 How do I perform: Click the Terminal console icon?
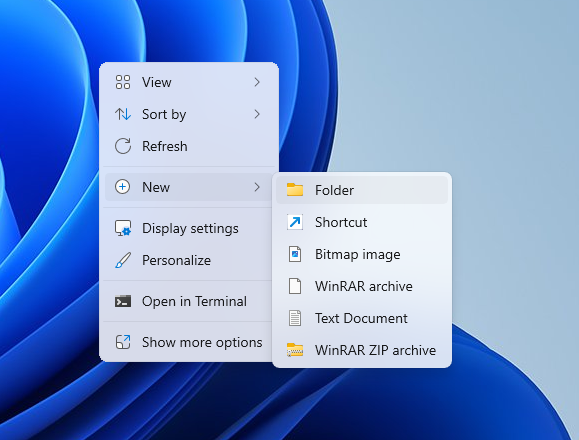tap(123, 301)
